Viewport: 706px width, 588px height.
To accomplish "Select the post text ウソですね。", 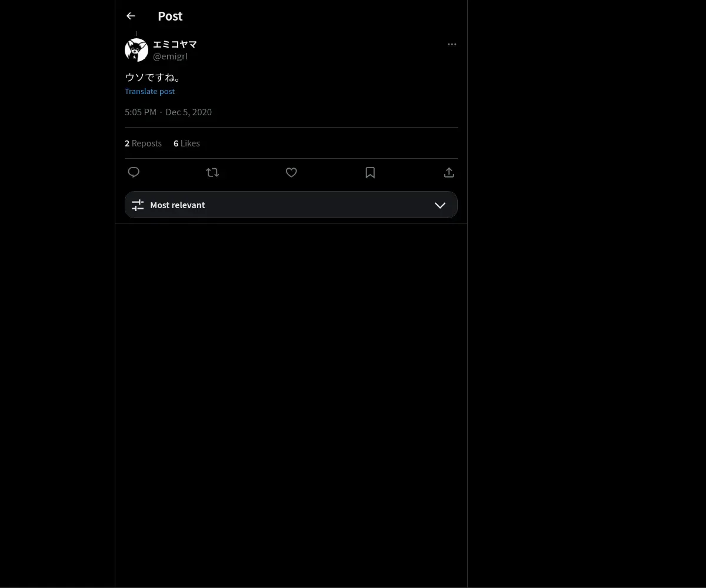I will tap(154, 77).
